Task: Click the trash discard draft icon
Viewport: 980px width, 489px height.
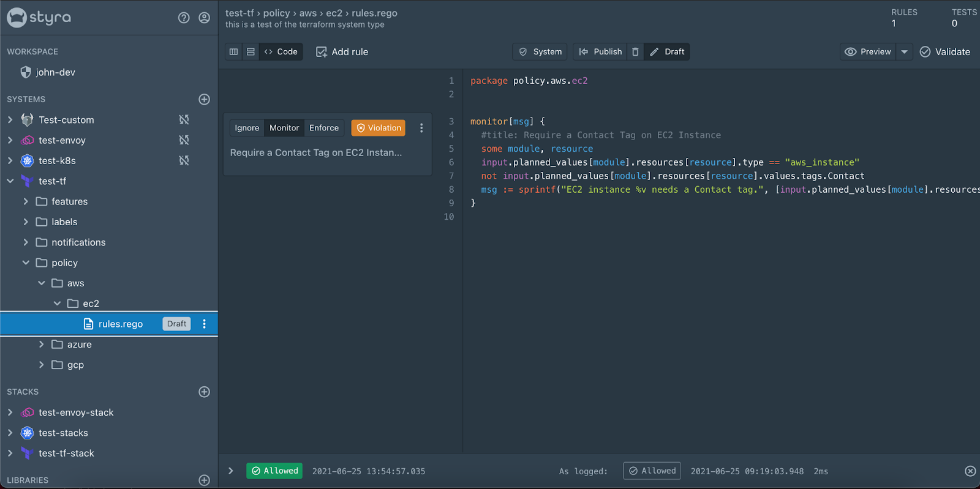Action: (635, 52)
